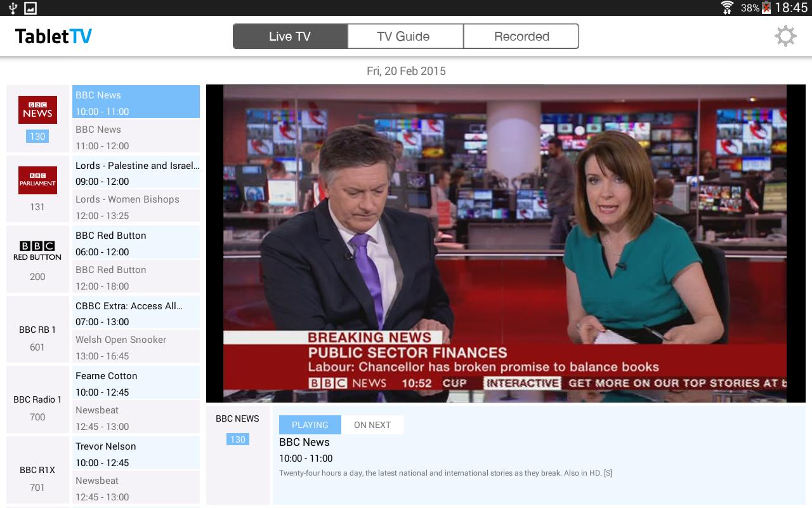The height and width of the screenshot is (508, 812).
Task: Select Trevor Nelson programme
Action: (x=136, y=453)
